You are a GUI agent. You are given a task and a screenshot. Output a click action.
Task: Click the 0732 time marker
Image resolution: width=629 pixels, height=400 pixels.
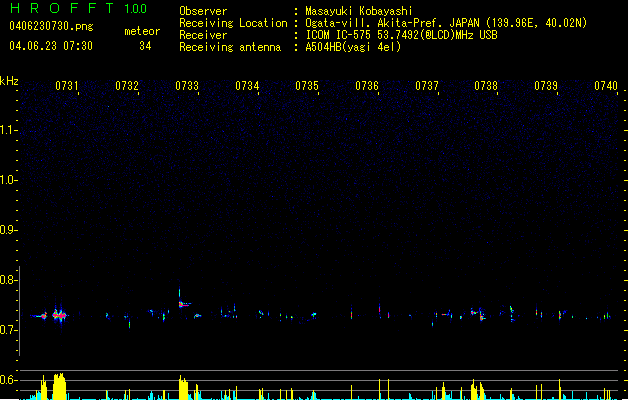tap(127, 86)
